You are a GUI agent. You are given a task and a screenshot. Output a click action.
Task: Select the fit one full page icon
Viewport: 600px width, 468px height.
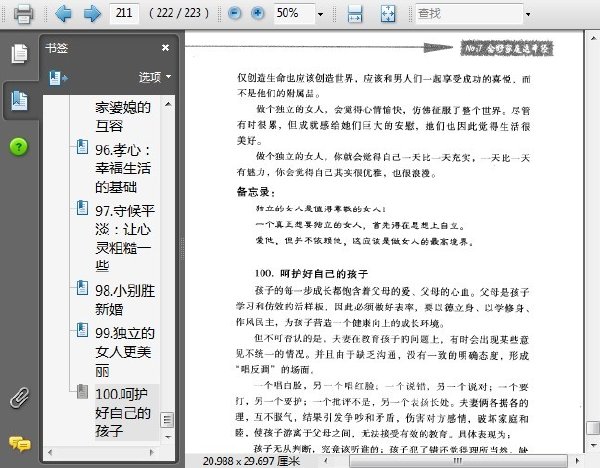[388, 14]
